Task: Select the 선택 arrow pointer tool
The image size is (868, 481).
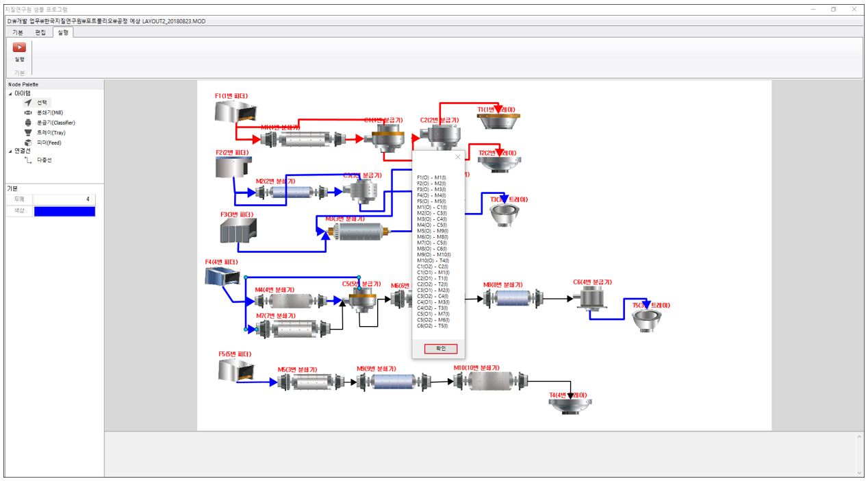Action: coord(37,102)
